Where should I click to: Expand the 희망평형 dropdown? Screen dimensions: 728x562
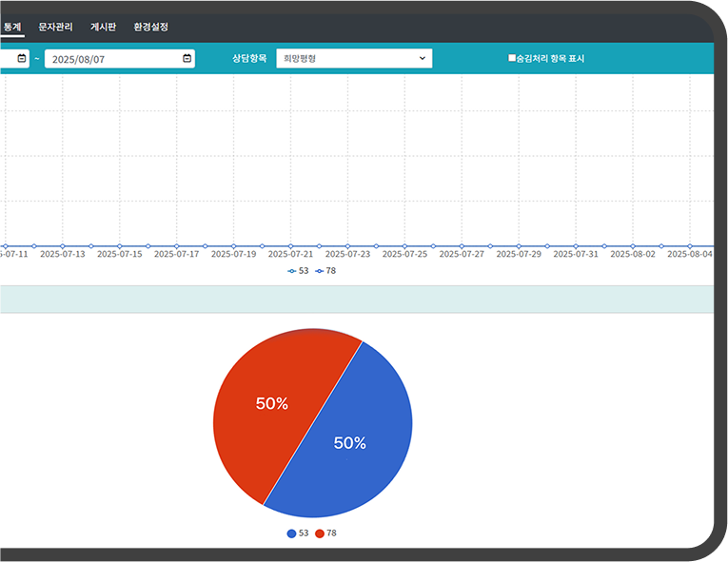(353, 59)
